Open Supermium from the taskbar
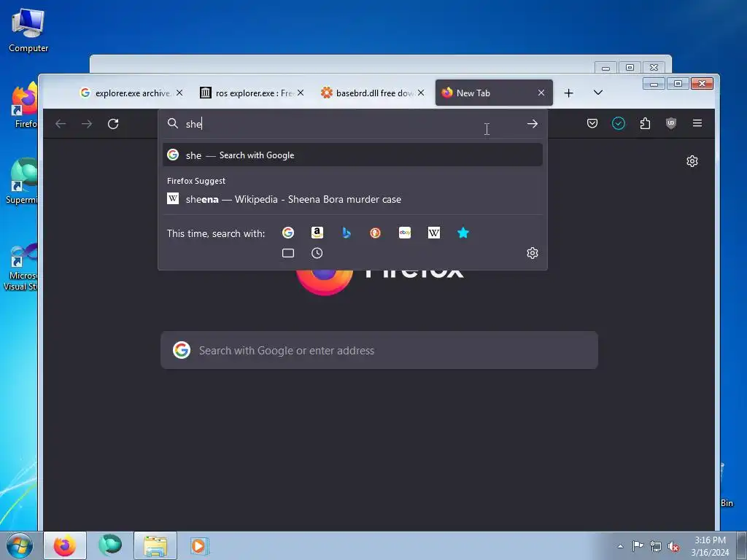747x560 pixels. point(110,545)
